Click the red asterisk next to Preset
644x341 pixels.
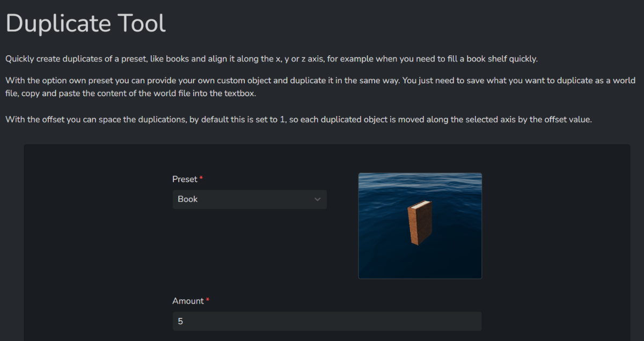(x=201, y=178)
